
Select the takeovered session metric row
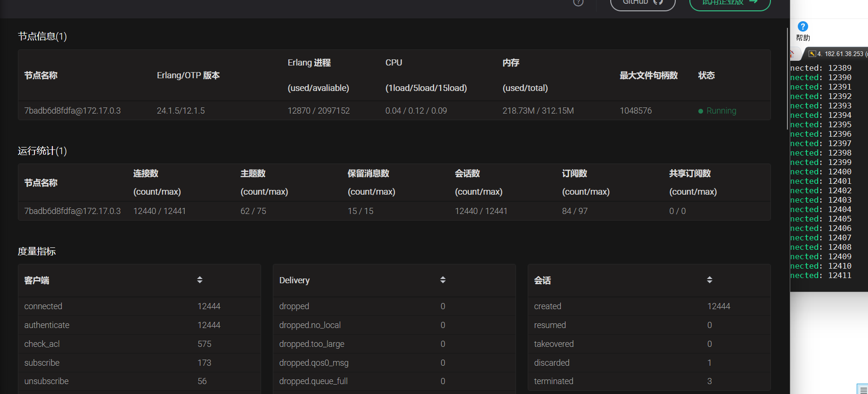649,344
